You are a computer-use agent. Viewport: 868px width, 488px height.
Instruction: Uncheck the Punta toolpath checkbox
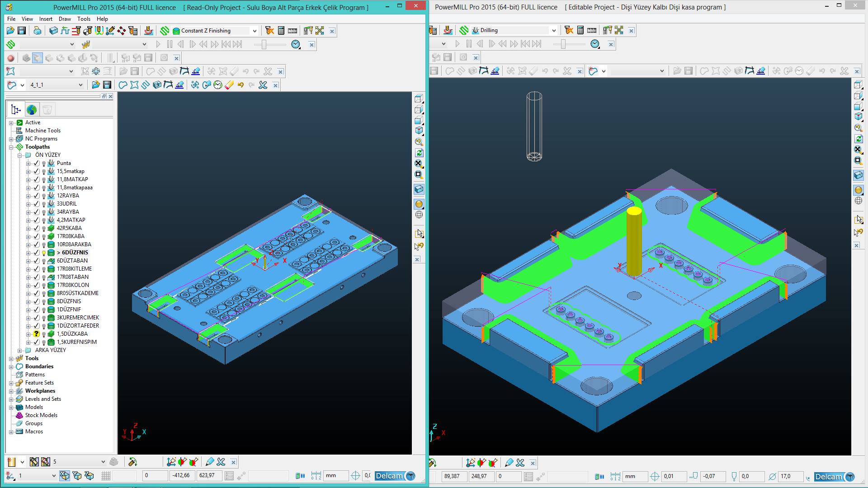[x=37, y=163]
